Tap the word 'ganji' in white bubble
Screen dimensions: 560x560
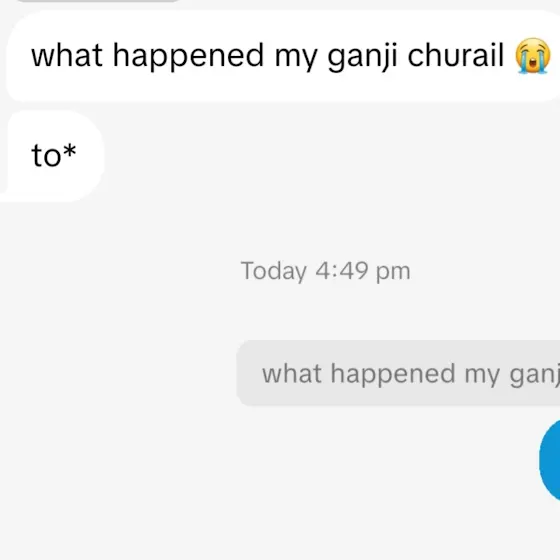tap(362, 58)
